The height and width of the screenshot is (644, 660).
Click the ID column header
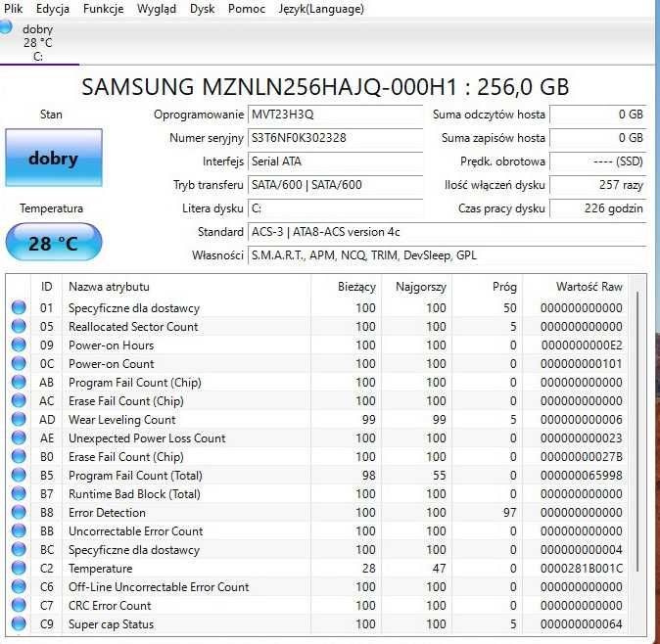[46, 287]
